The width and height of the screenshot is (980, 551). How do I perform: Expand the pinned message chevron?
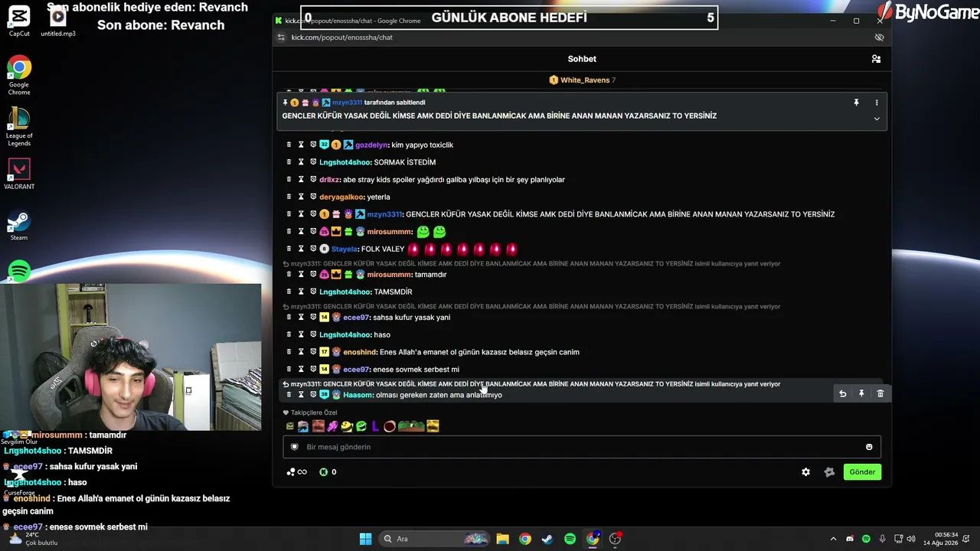pos(877,119)
